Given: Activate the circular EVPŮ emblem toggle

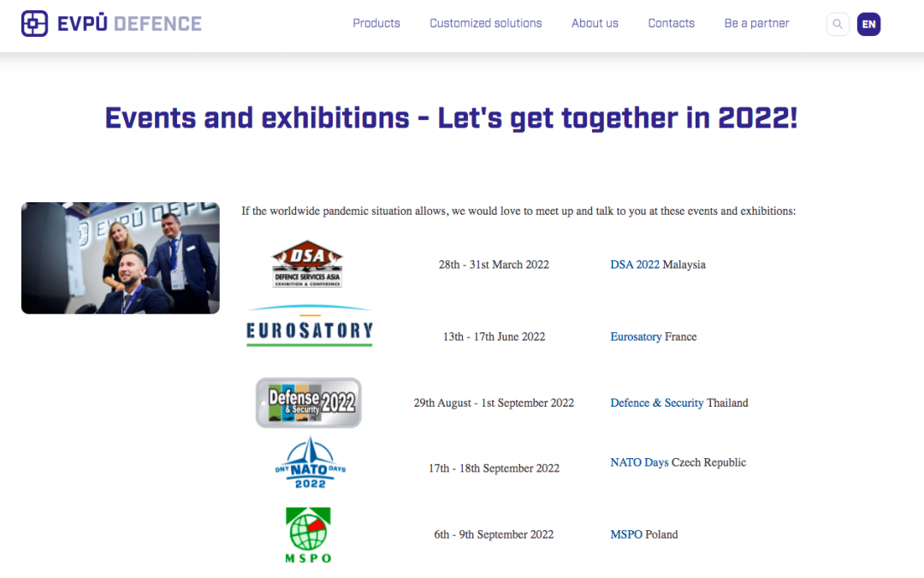Looking at the screenshot, I should tap(34, 23).
